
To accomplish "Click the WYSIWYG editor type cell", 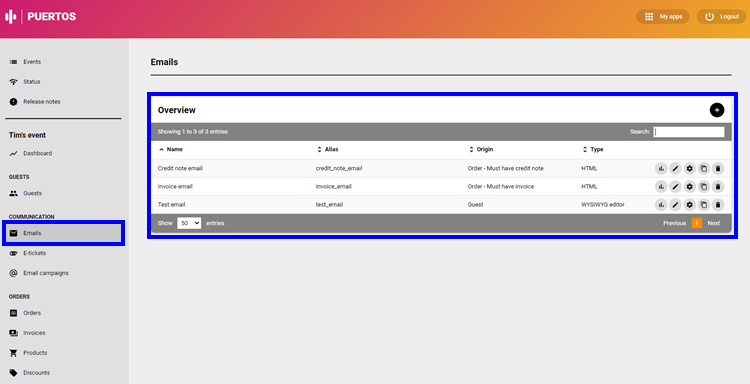I will tap(603, 205).
